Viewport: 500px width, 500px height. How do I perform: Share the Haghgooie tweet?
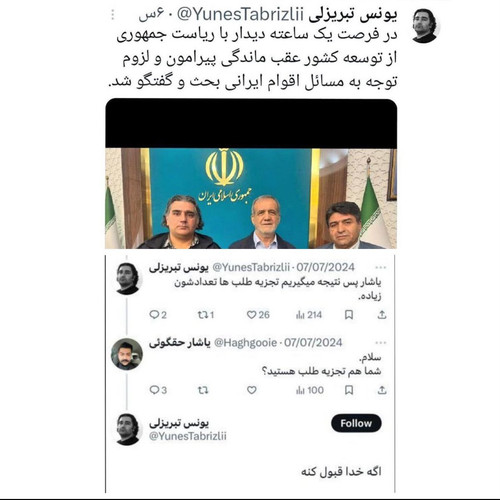point(382,390)
